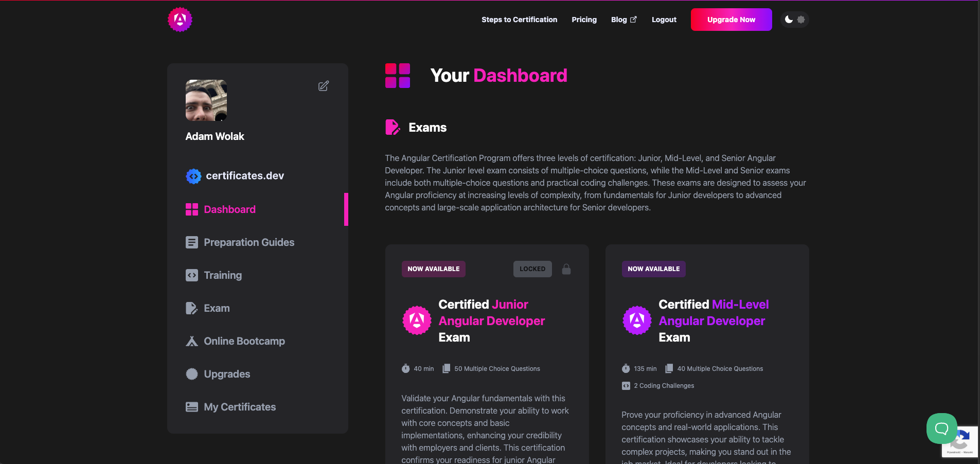
Task: Click the "50 Multiple Choice Questions" text
Action: [x=497, y=369]
